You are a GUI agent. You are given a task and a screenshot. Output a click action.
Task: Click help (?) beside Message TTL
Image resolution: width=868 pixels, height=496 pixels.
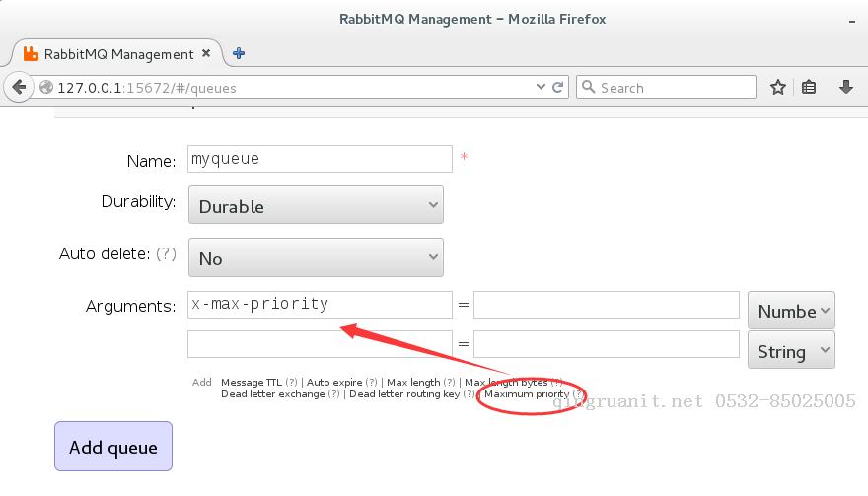(x=291, y=382)
